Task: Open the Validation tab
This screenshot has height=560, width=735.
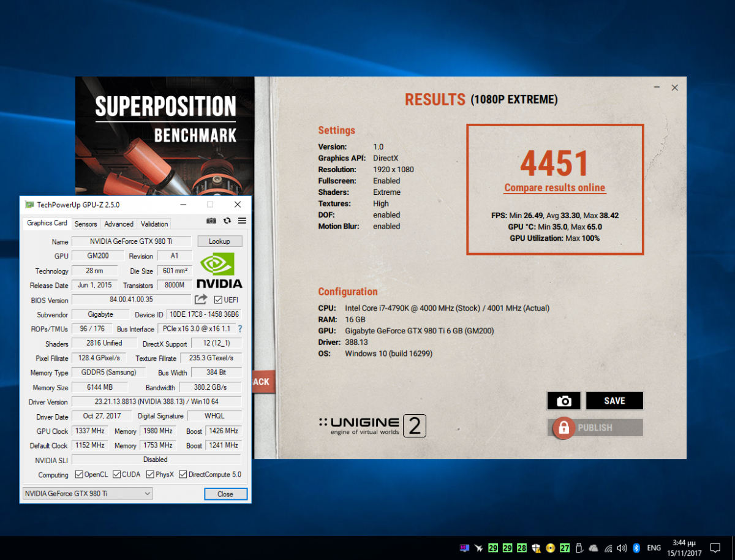Action: coord(154,224)
